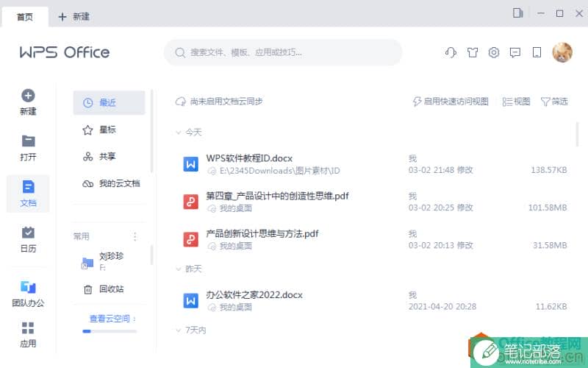Image resolution: width=588 pixels, height=368 pixels.
Task: Click the WPS Office logo
Action: click(65, 52)
